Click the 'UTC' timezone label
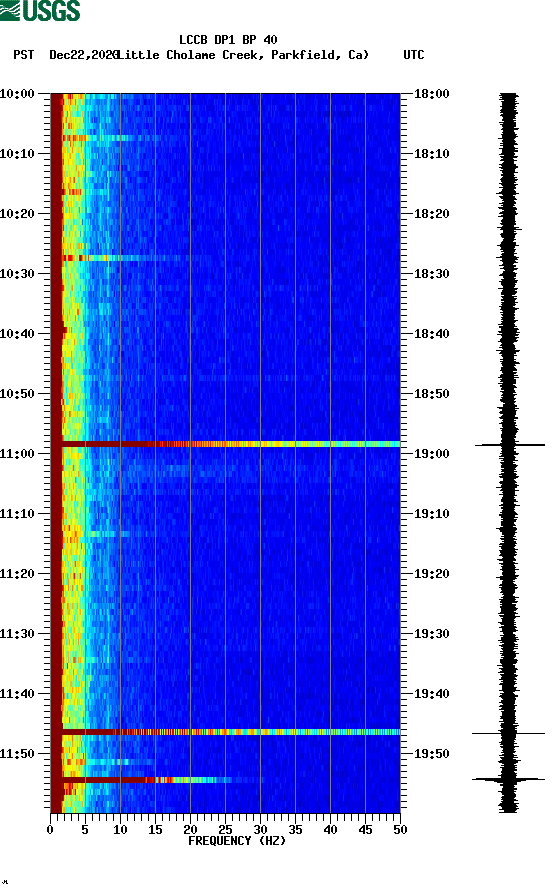This screenshot has width=552, height=893. coord(414,55)
